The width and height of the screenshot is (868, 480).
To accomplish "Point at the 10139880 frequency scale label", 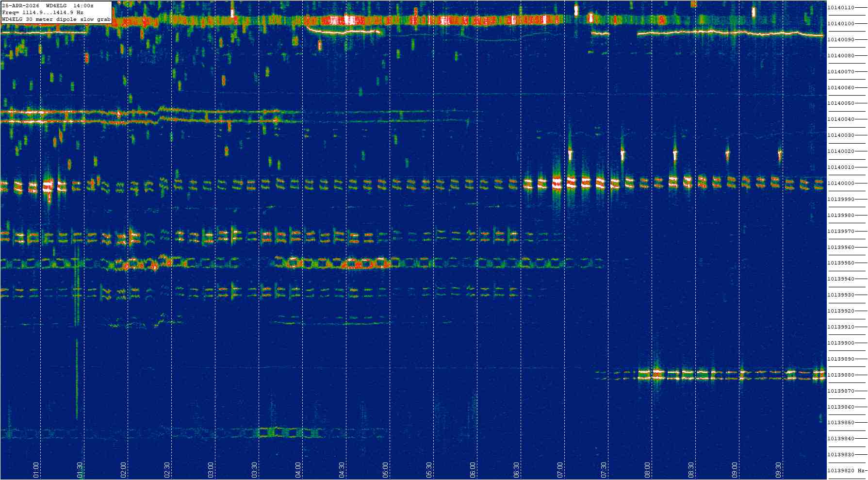I will [x=841, y=375].
